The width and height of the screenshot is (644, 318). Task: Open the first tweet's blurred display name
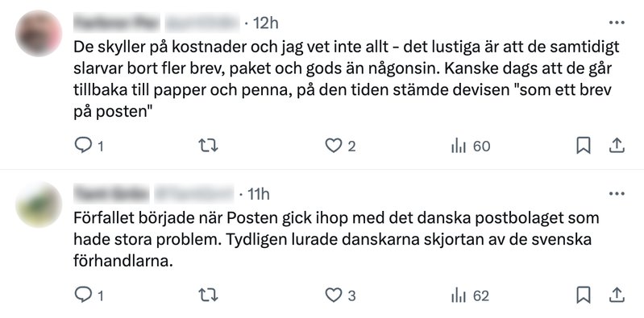pos(116,23)
